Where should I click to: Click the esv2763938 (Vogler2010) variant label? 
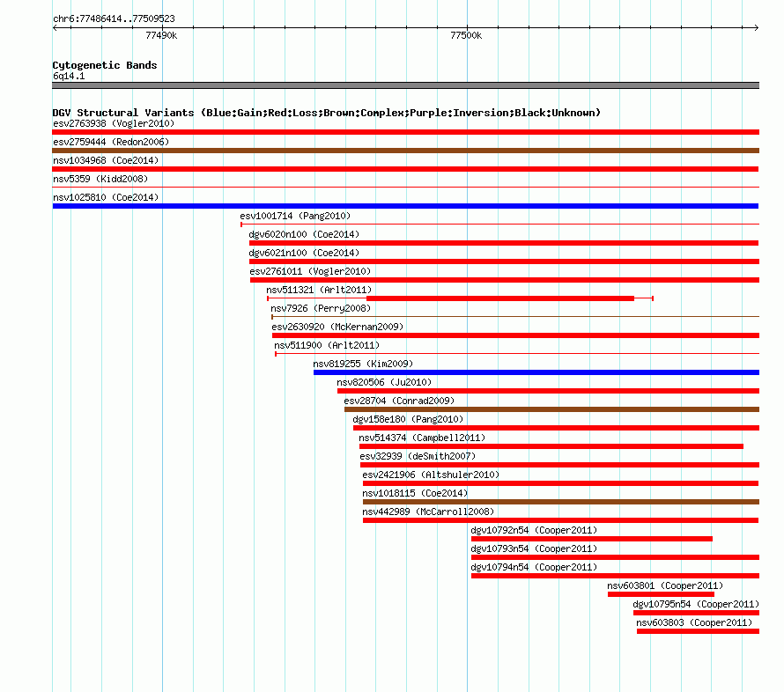point(114,123)
